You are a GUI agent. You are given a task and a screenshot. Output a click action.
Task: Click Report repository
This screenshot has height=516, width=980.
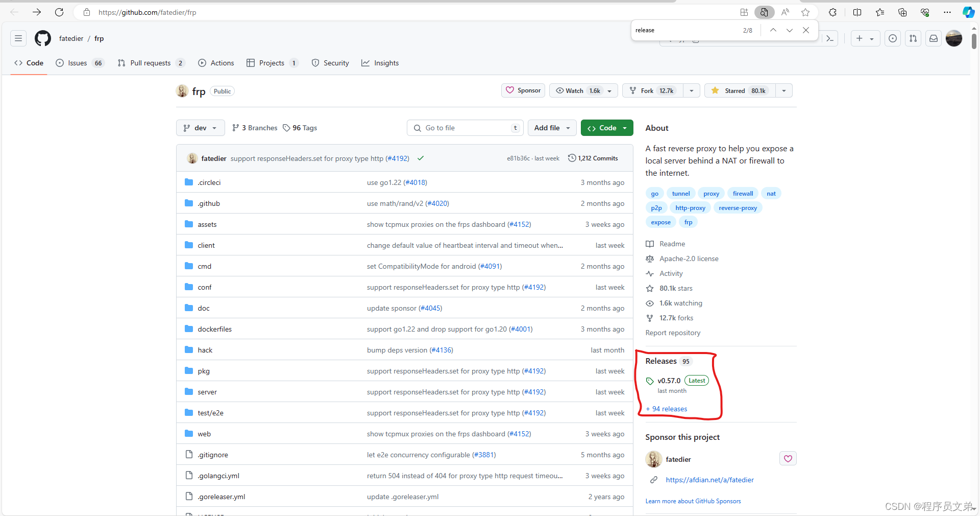673,333
